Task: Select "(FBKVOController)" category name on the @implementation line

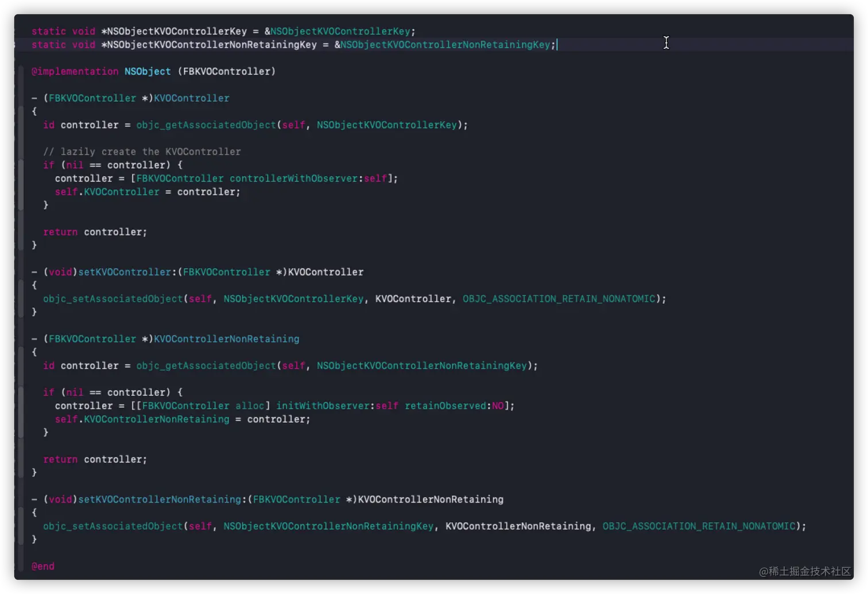Action: pos(227,71)
